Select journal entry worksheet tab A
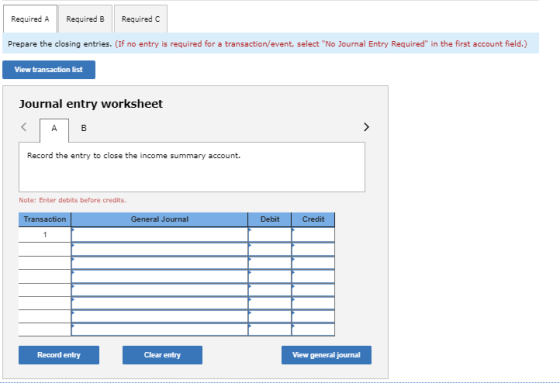Screen dimensions: 560x383 click(x=54, y=128)
